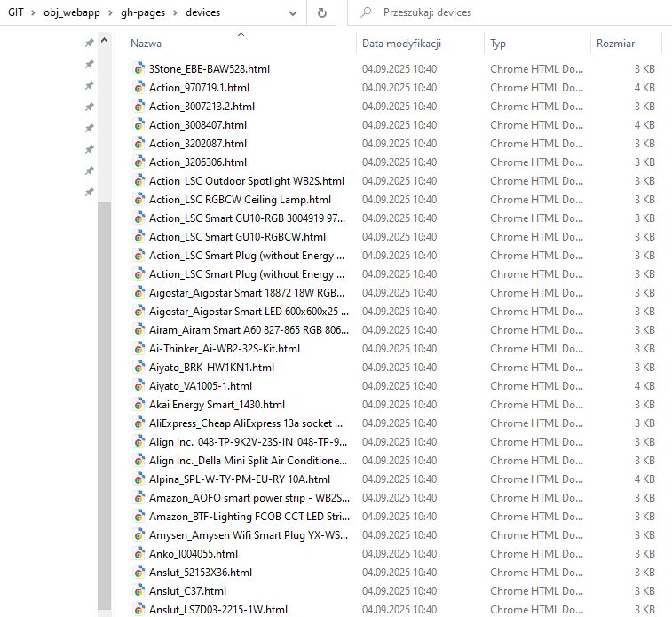Select file AliExpress_Cheap AliExpress 13a socket
This screenshot has width=672, height=617.
246,423
